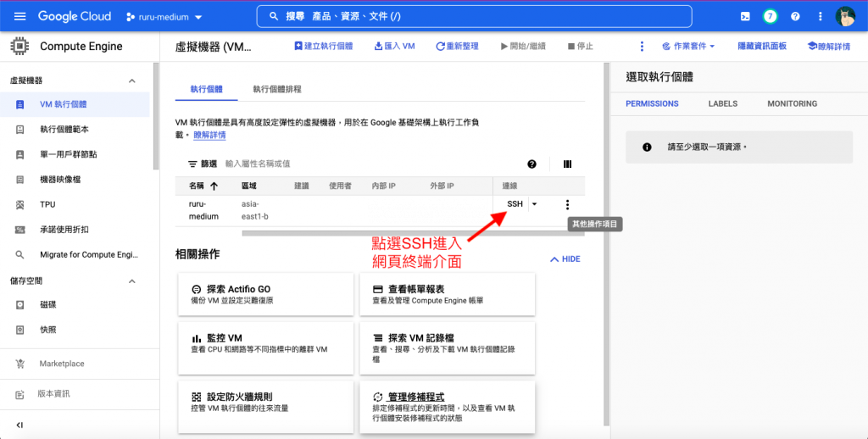Open the 作業套件 dropdown

point(688,47)
